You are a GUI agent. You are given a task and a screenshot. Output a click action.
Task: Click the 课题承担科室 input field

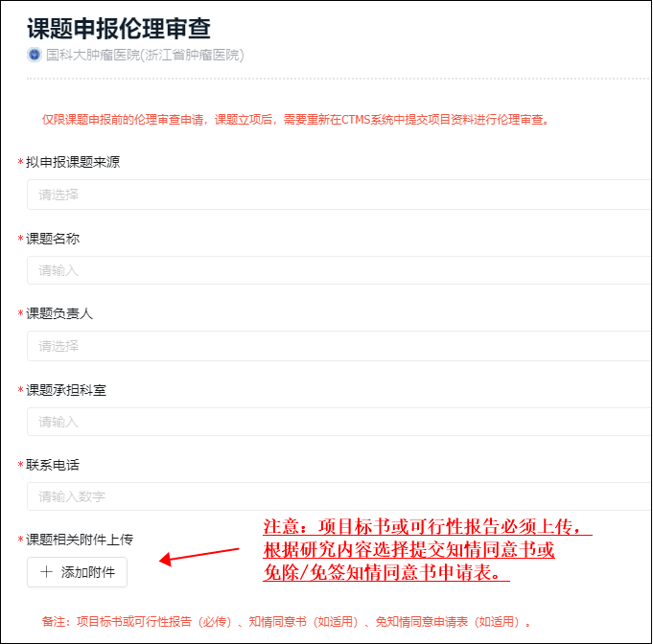(x=339, y=422)
